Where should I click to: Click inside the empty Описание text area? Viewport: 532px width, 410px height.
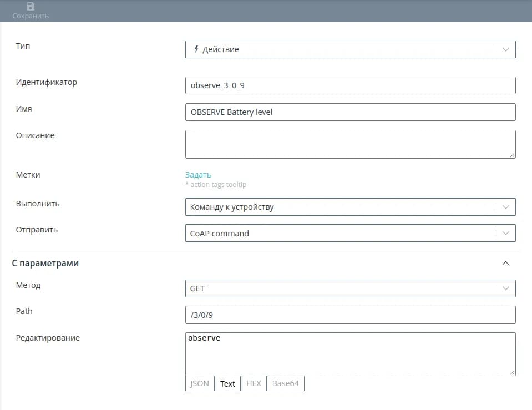coord(350,144)
